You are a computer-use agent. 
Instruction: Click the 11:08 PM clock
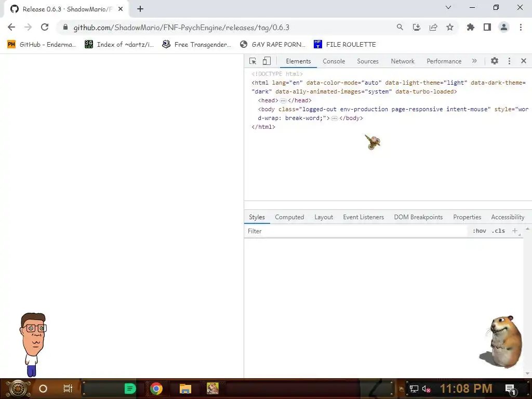tap(466, 389)
